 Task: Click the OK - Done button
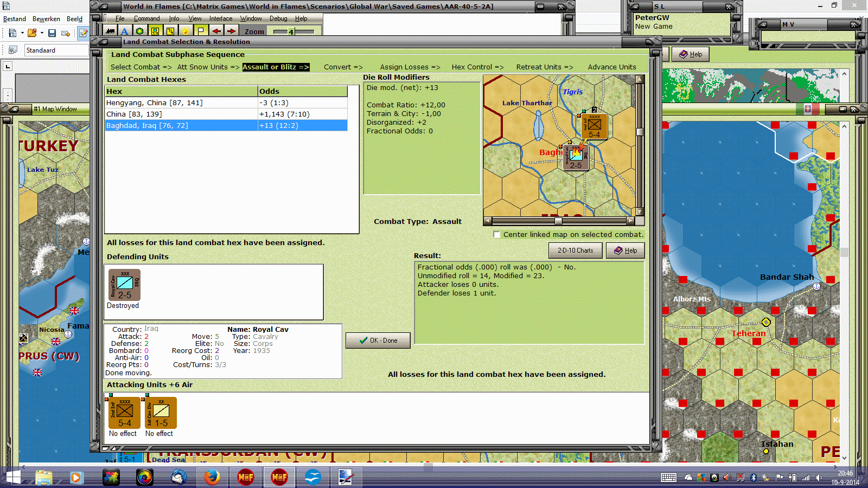(x=378, y=341)
